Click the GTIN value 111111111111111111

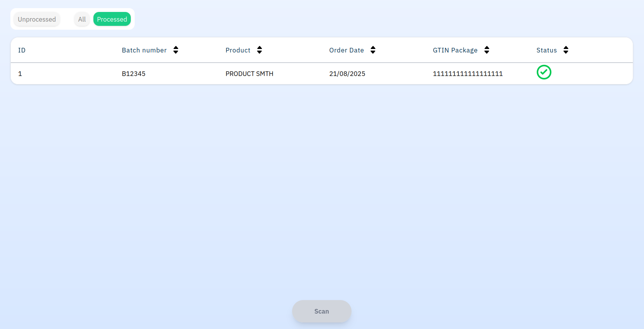(468, 74)
